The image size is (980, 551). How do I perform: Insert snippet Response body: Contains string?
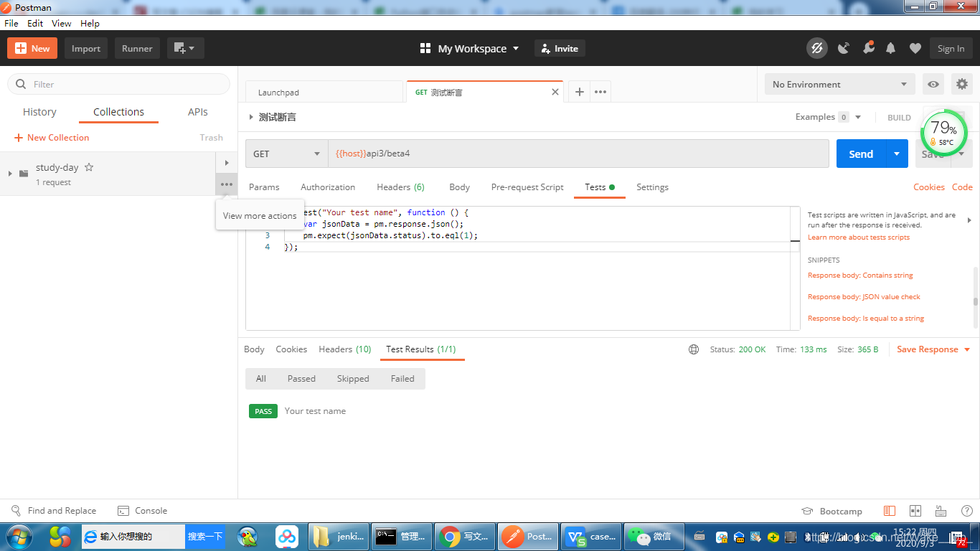[860, 275]
